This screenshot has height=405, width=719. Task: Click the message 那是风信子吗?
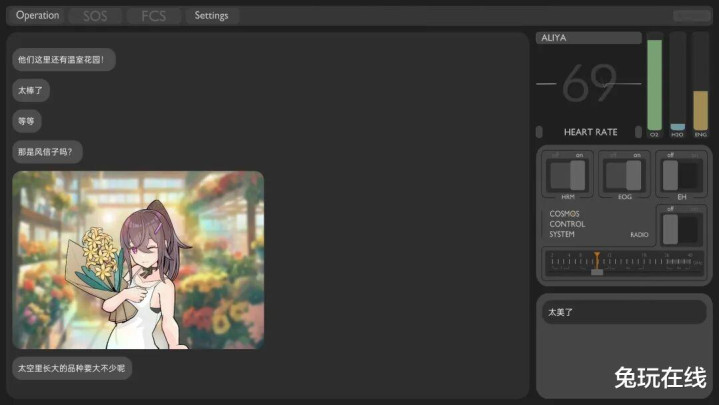point(47,152)
